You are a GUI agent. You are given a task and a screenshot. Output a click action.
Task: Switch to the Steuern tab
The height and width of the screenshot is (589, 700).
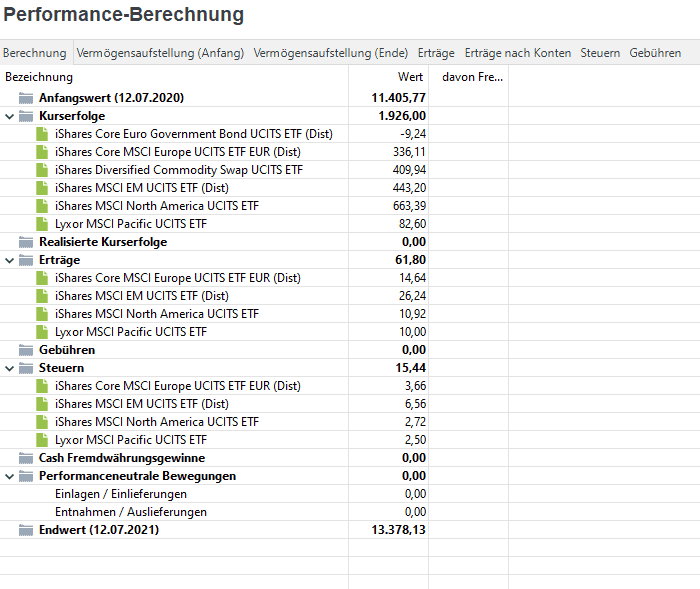tap(600, 53)
